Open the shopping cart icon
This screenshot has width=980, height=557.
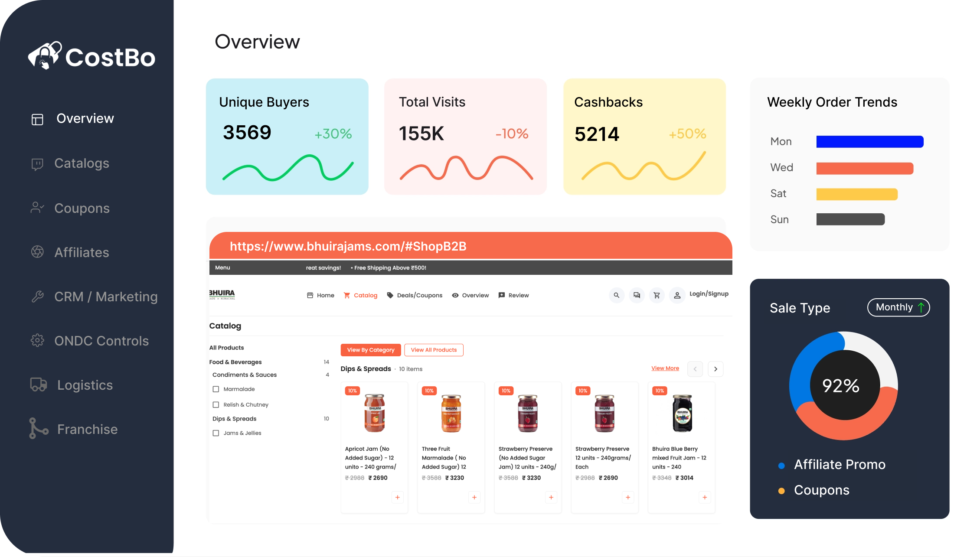(657, 295)
